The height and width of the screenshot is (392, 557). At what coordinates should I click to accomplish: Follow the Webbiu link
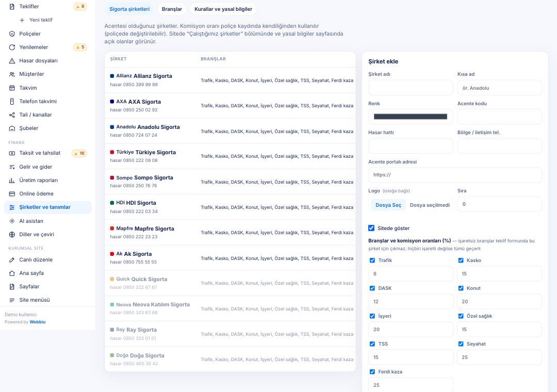coord(38,322)
